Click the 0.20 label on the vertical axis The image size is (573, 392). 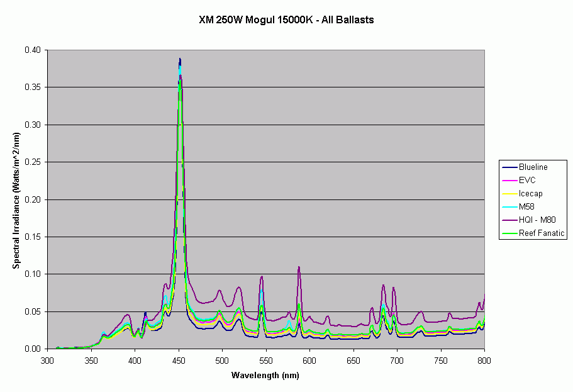32,199
